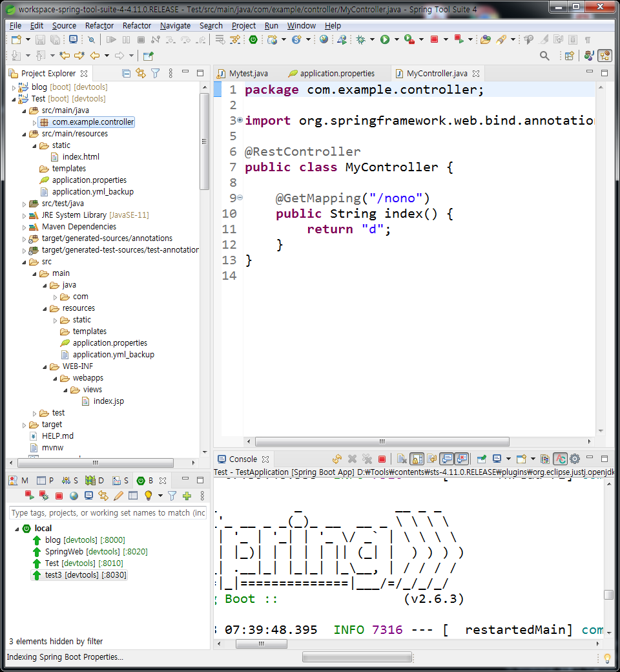Click Collapse All in Project Explorer

(127, 73)
